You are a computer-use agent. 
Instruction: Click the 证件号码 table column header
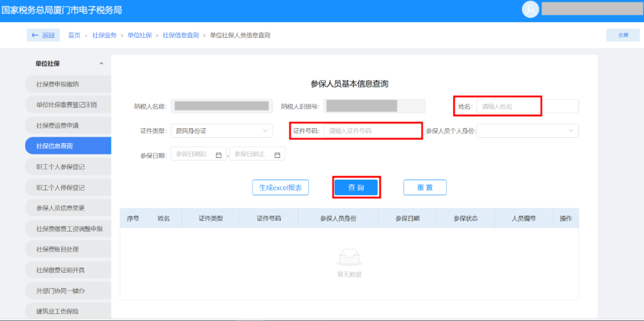click(269, 218)
